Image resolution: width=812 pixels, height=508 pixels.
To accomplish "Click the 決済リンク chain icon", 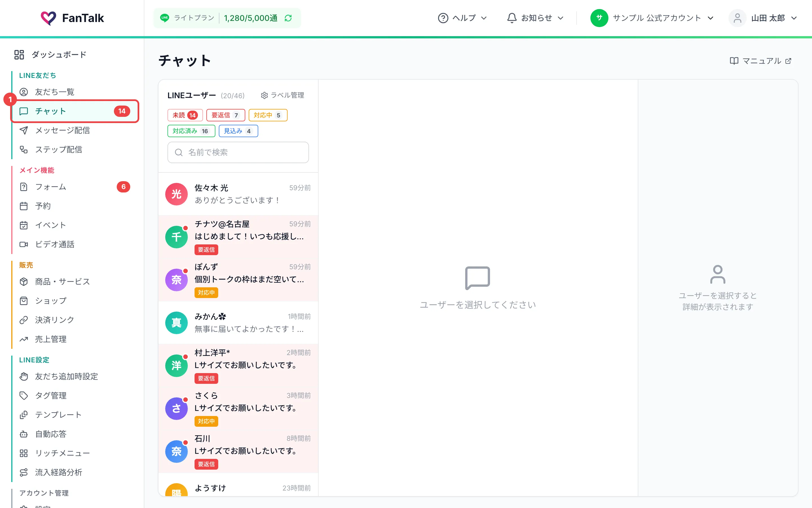I will (x=23, y=320).
